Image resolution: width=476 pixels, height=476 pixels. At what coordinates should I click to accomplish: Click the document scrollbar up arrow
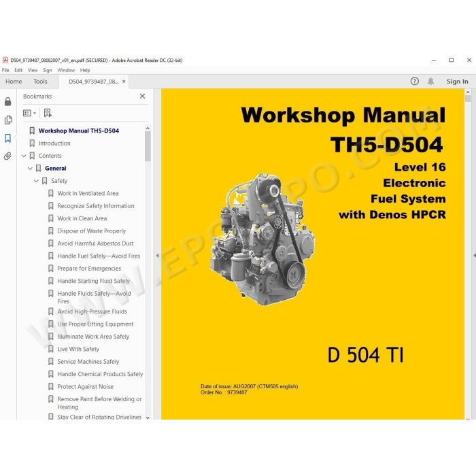[468, 92]
